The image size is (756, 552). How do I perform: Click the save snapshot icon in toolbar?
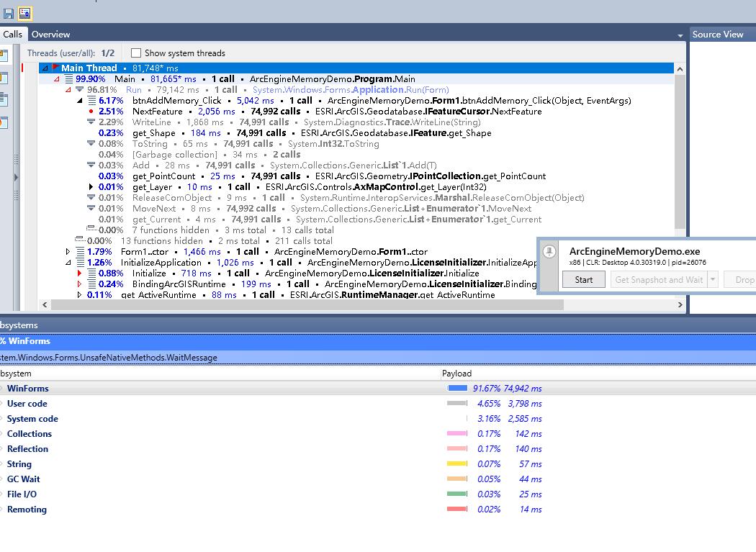9,12
